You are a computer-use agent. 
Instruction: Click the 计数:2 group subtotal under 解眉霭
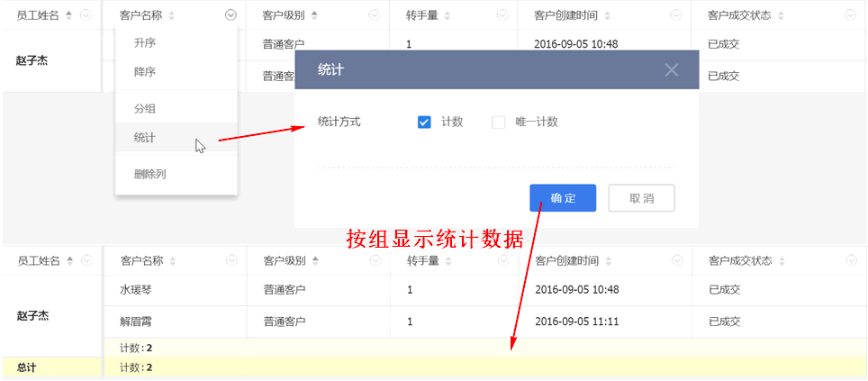click(x=136, y=348)
